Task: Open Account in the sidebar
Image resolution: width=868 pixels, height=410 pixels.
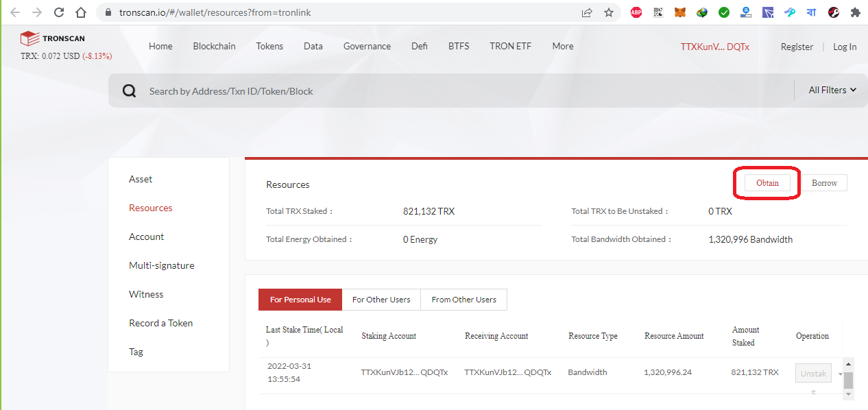Action: [147, 237]
